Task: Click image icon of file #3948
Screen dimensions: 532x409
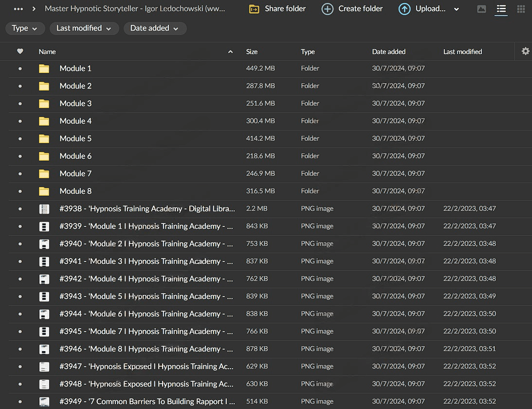Action: pyautogui.click(x=44, y=384)
